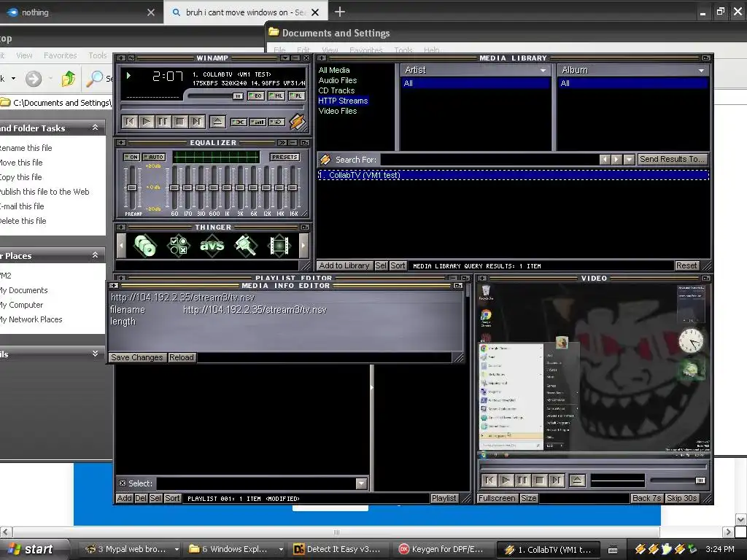The width and height of the screenshot is (747, 560).
Task: Click Forward arrow in Explorer toolbar
Action: click(x=34, y=79)
